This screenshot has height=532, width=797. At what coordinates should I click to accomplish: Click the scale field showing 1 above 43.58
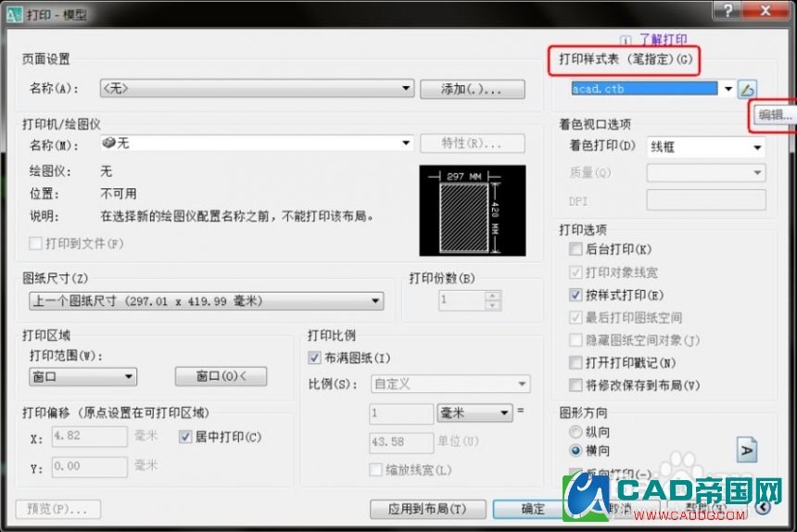click(x=401, y=413)
